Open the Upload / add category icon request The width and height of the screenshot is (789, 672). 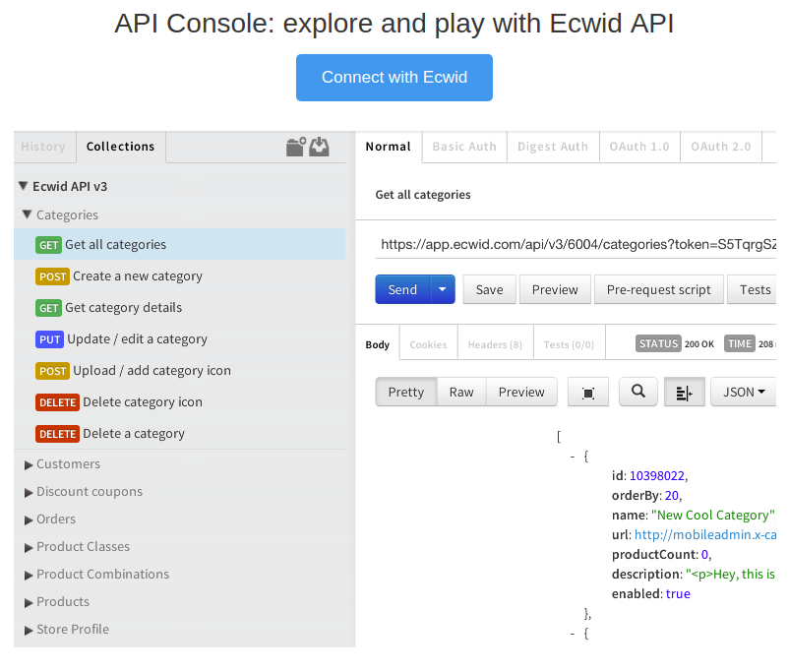(x=180, y=371)
